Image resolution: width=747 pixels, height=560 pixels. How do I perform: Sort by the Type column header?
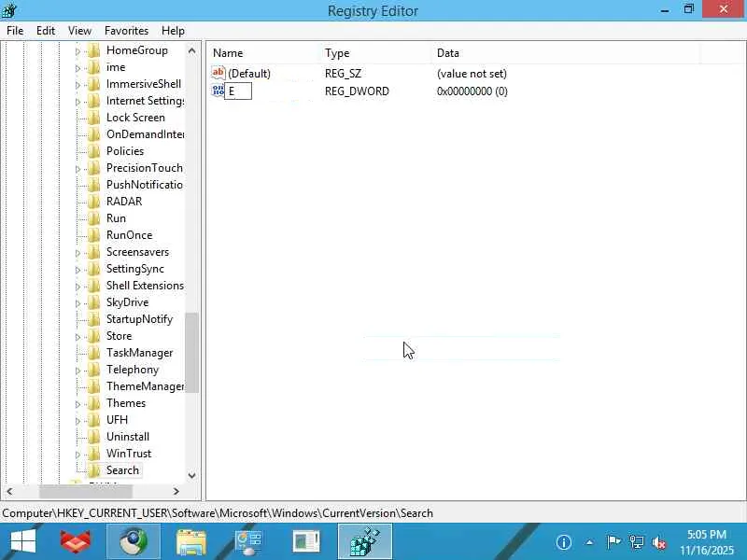[375, 53]
